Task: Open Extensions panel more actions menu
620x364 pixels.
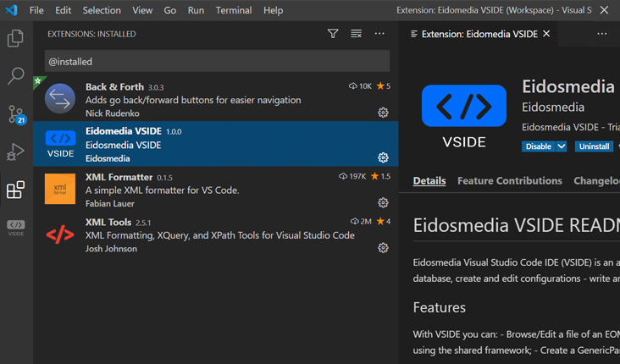Action: pyautogui.click(x=379, y=34)
